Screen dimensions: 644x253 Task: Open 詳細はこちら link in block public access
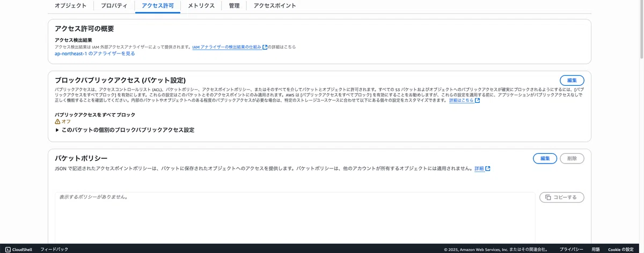461,100
